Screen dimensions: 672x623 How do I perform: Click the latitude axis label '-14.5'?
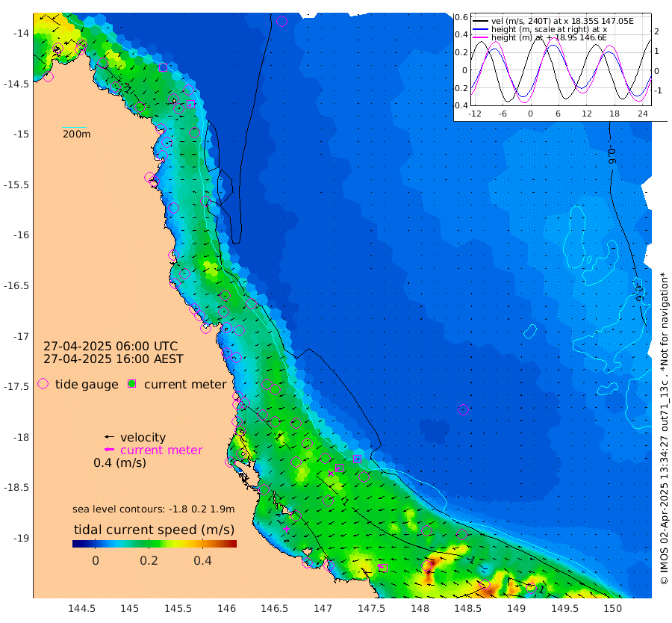click(x=16, y=84)
